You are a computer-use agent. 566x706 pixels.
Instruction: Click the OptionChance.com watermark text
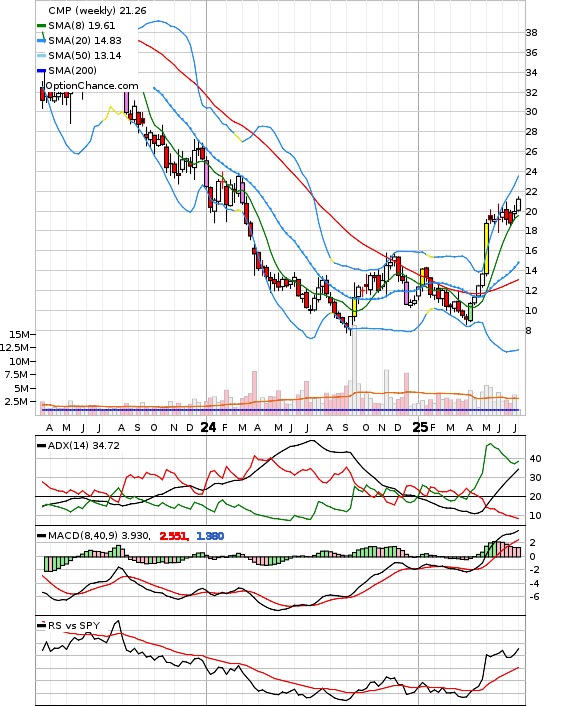92,86
